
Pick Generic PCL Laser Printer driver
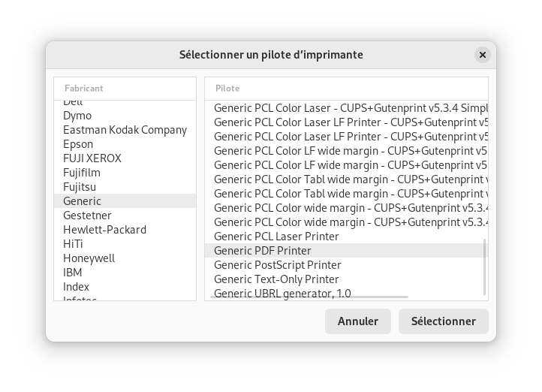346,237
